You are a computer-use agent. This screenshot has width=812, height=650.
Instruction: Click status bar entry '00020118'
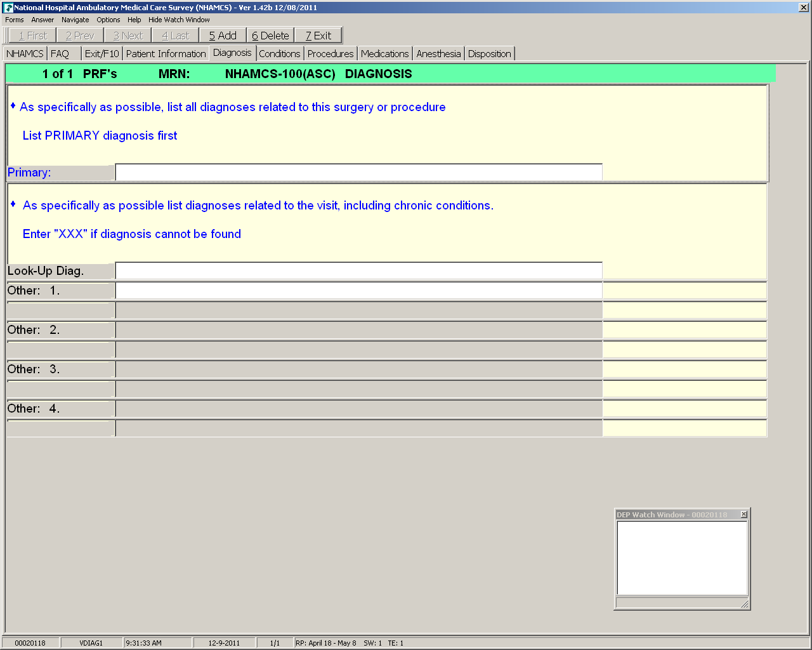click(x=30, y=643)
